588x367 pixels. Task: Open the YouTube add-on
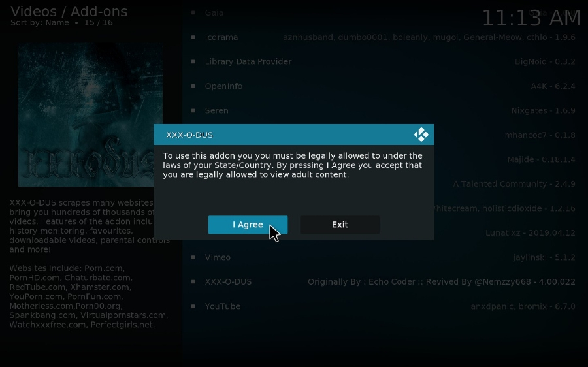[384, 306]
